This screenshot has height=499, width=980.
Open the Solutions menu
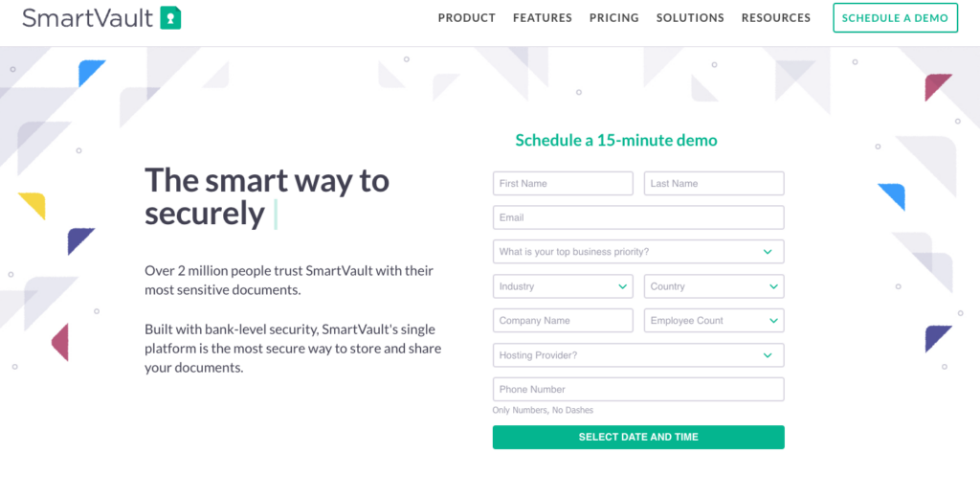coord(690,18)
